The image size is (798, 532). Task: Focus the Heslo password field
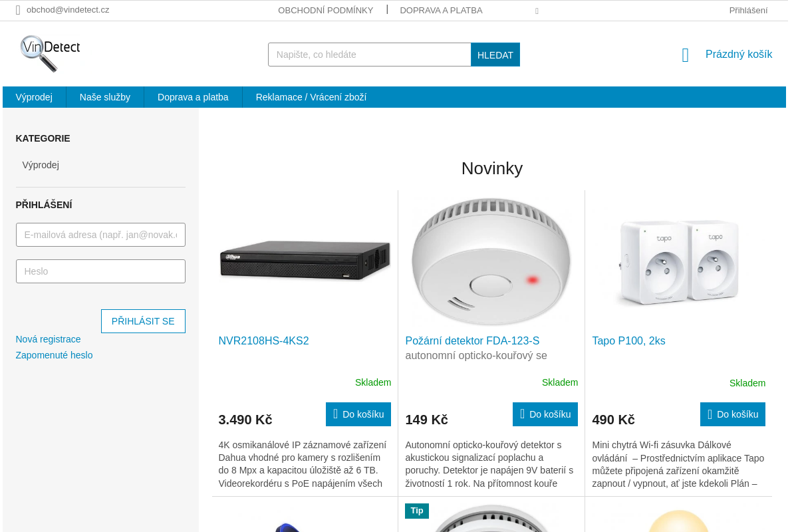tap(100, 271)
